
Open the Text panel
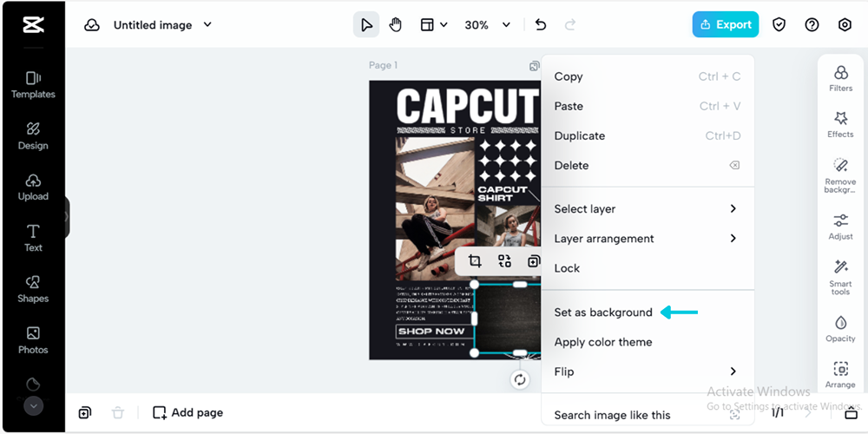pos(33,238)
